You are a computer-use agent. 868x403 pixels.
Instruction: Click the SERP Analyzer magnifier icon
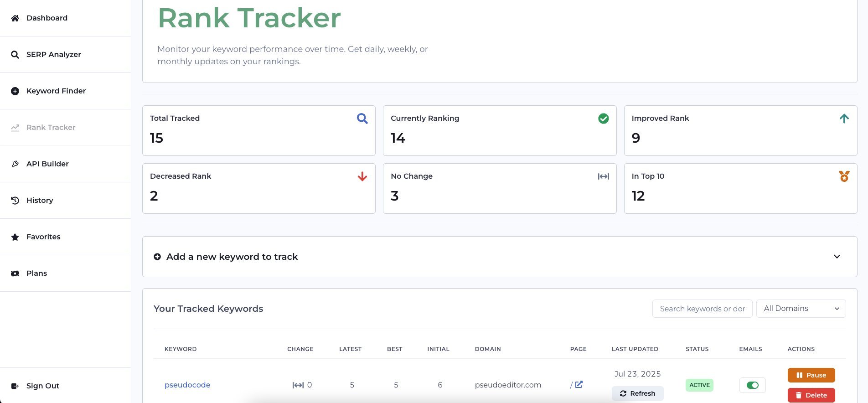(x=15, y=55)
